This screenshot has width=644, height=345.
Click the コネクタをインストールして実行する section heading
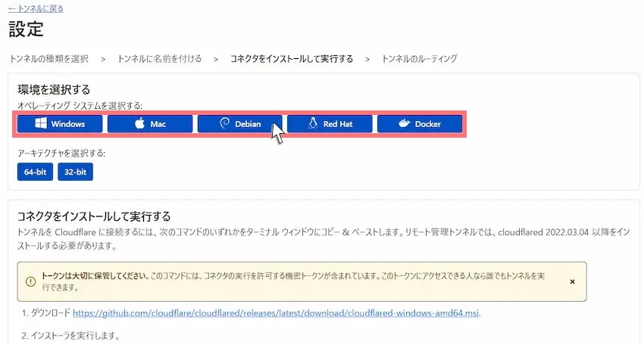[94, 216]
